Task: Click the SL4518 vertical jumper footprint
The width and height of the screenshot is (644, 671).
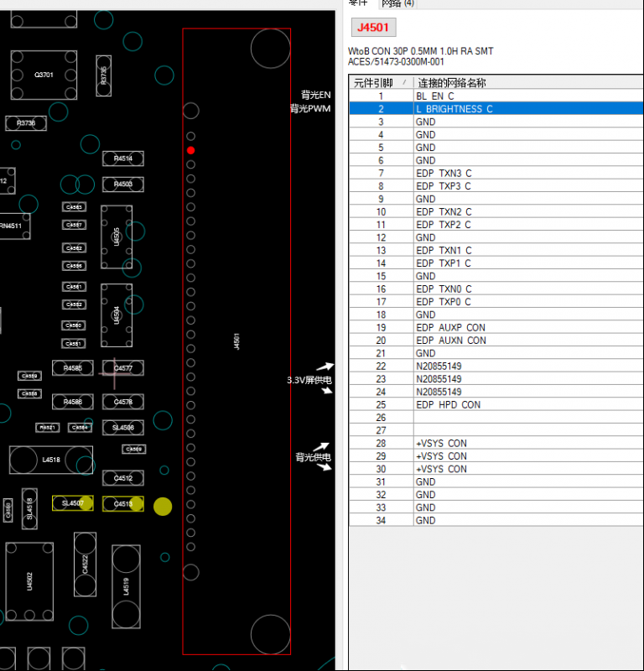Action: [29, 509]
